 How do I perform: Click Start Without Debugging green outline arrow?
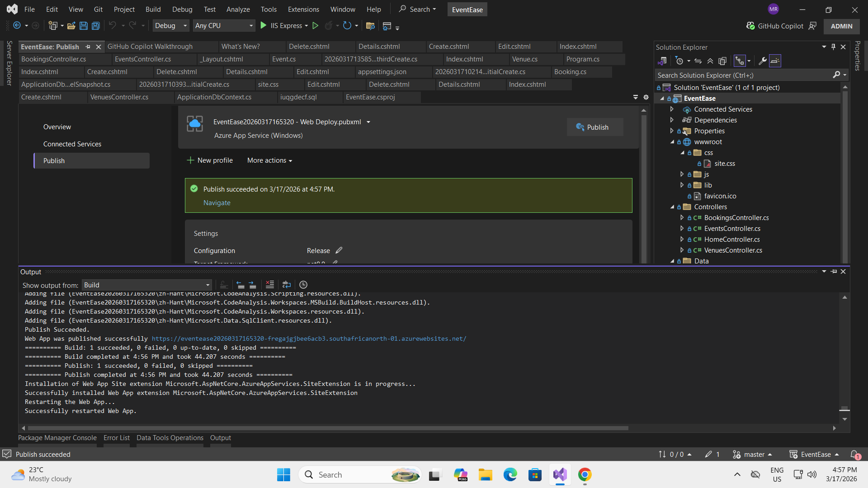316,26
